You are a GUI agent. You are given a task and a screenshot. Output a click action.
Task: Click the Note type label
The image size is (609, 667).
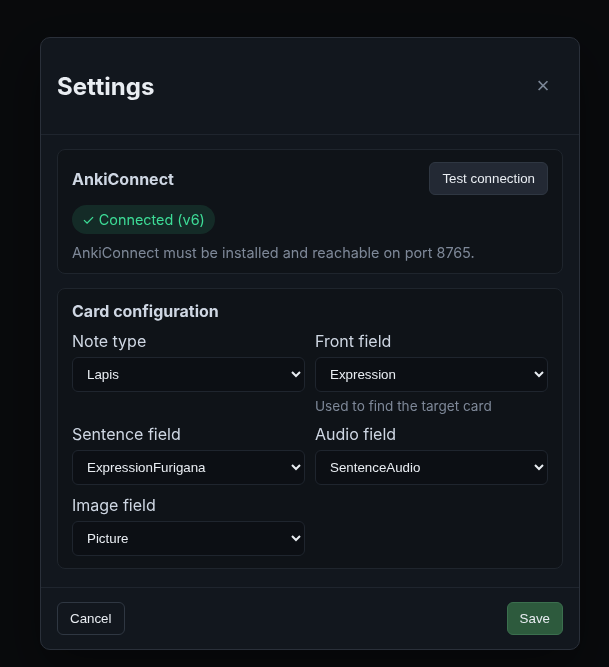109,342
